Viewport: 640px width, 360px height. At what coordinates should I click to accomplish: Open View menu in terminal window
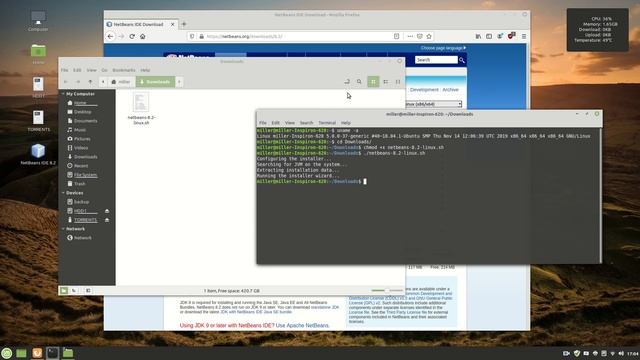[290, 123]
